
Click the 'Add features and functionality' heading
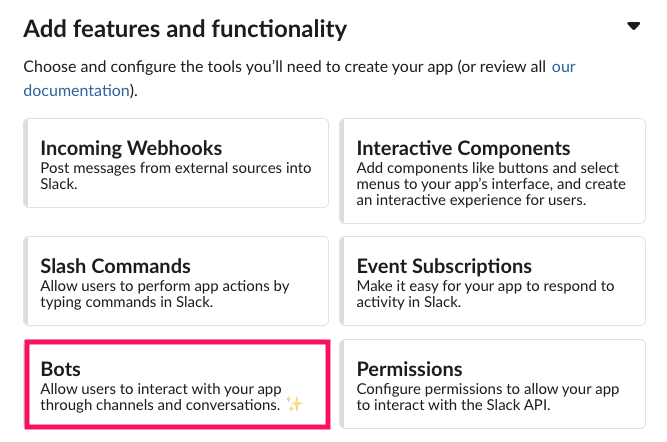click(x=185, y=29)
